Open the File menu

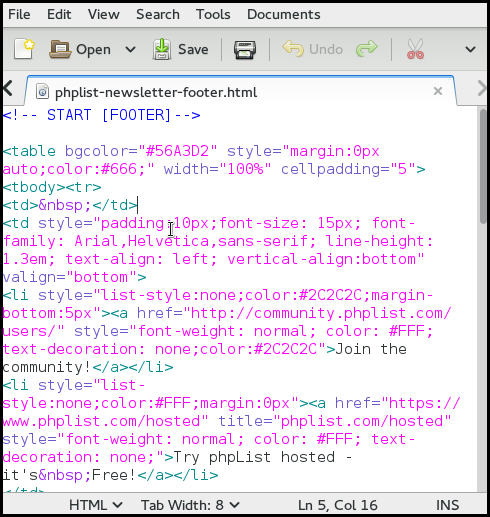click(19, 14)
